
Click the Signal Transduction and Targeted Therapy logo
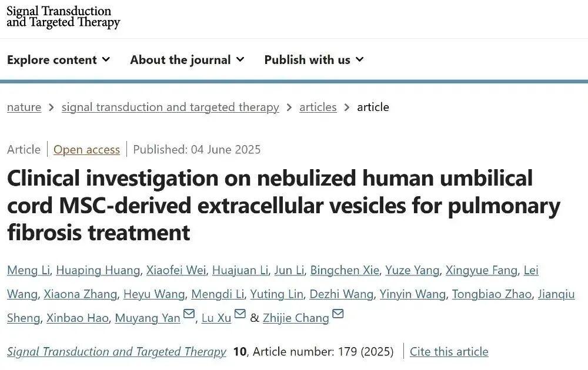point(63,17)
